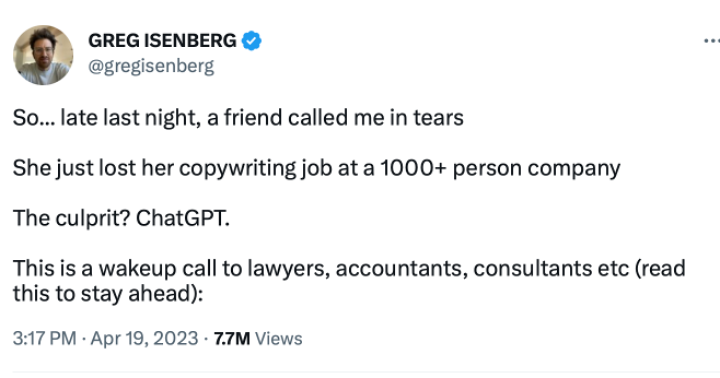Click the Apr 19, 2023 date
This screenshot has height=378, width=720.
pyautogui.click(x=144, y=339)
